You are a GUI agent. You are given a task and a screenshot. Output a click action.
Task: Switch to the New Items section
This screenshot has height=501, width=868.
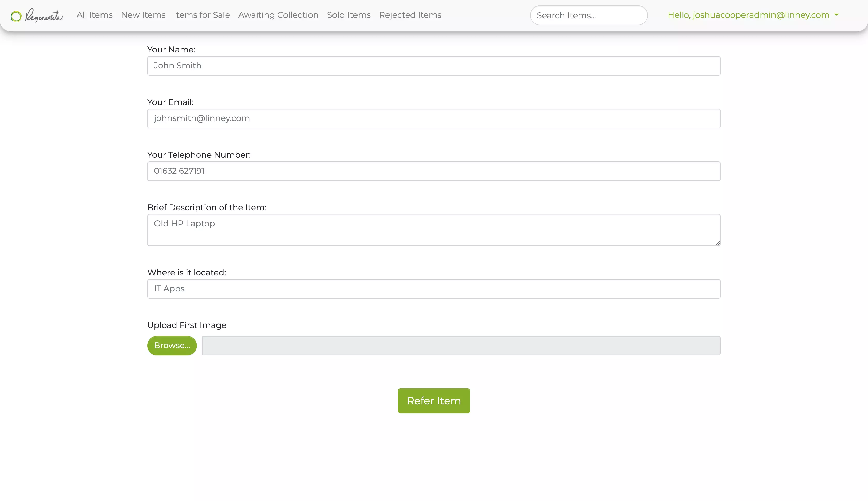coord(143,15)
